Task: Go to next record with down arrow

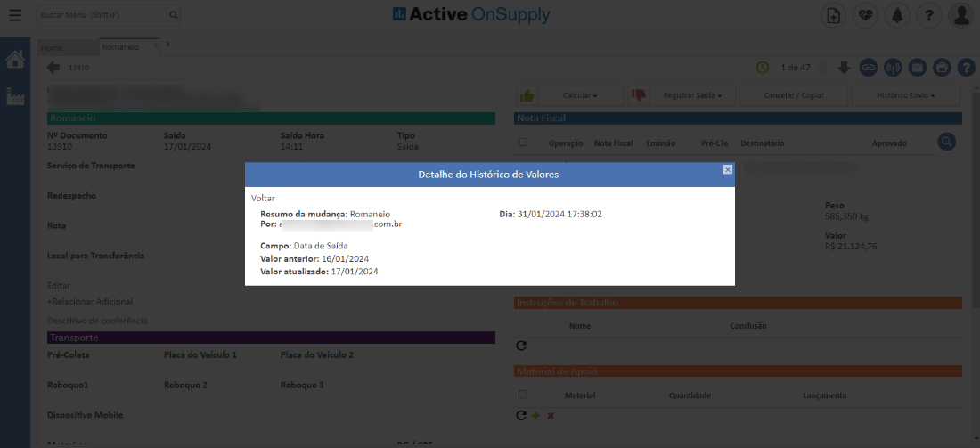Action: [x=844, y=67]
